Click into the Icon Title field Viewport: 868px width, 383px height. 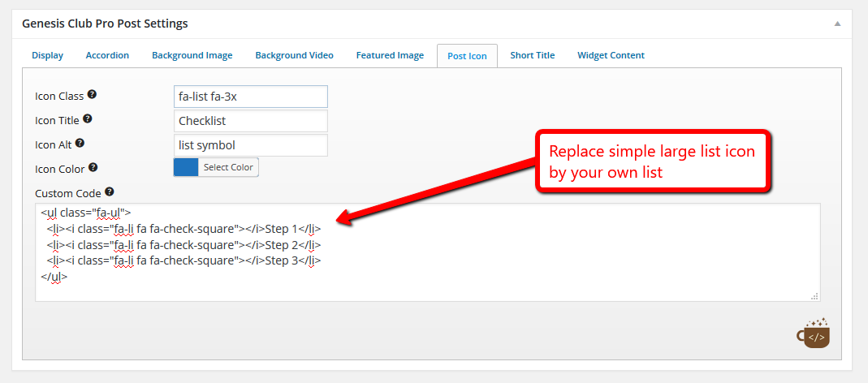[251, 121]
